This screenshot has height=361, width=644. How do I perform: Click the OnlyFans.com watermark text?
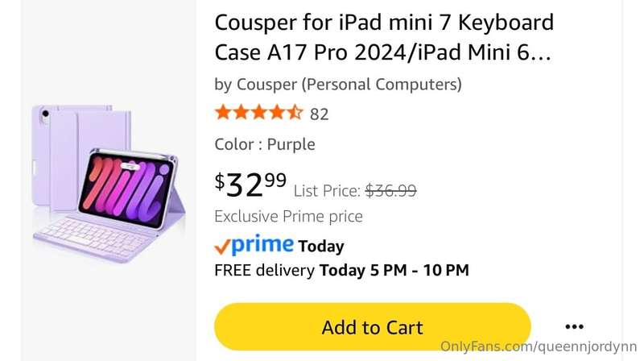pyautogui.click(x=539, y=346)
